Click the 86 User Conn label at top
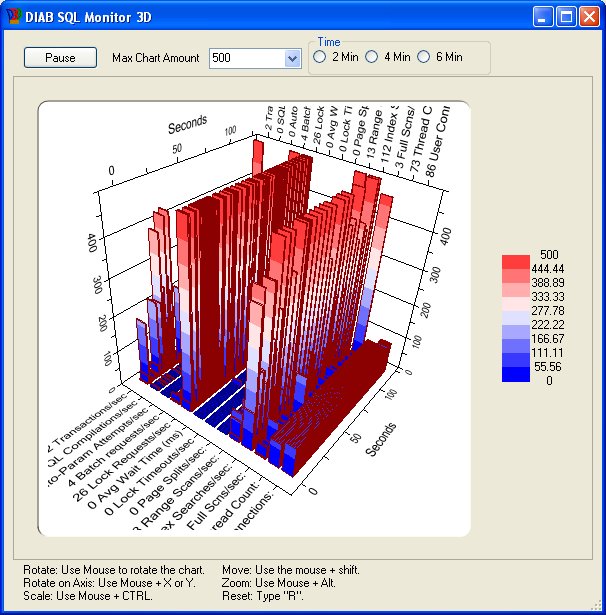Viewport: 606px width, 615px height. tap(437, 140)
